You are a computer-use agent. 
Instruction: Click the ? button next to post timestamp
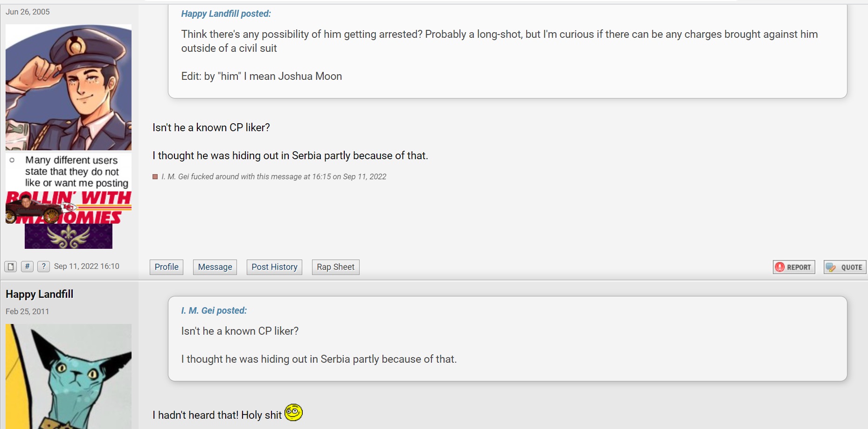[43, 267]
